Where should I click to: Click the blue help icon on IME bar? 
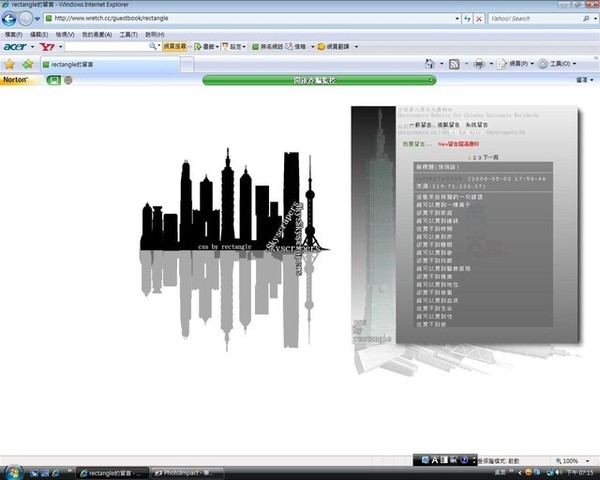(x=464, y=460)
